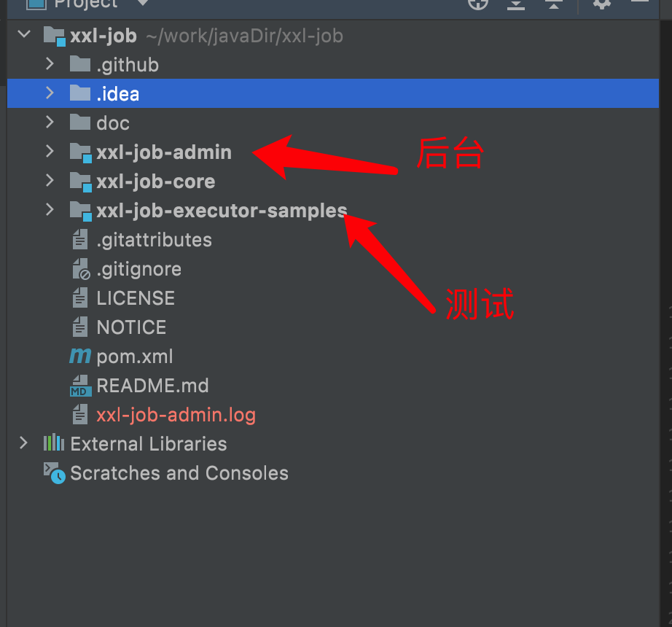672x627 pixels.
Task: Select the NOTICE file
Action: point(131,327)
